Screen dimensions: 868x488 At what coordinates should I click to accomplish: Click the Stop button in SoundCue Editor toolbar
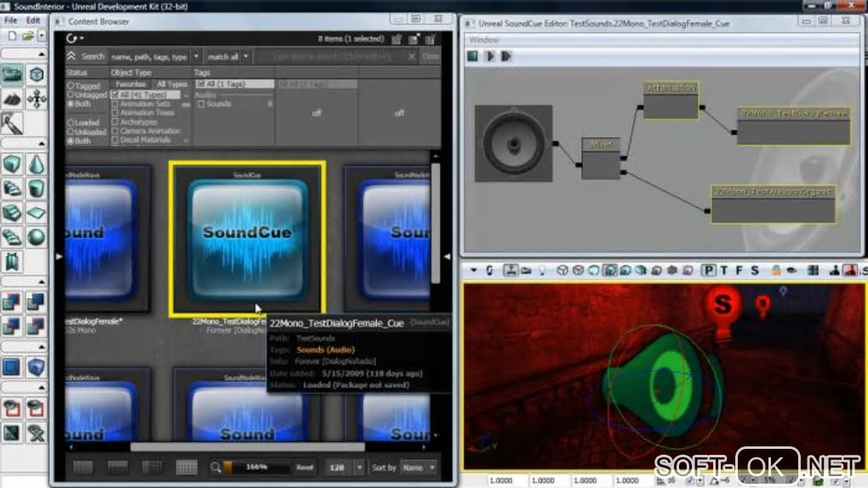pyautogui.click(x=473, y=56)
